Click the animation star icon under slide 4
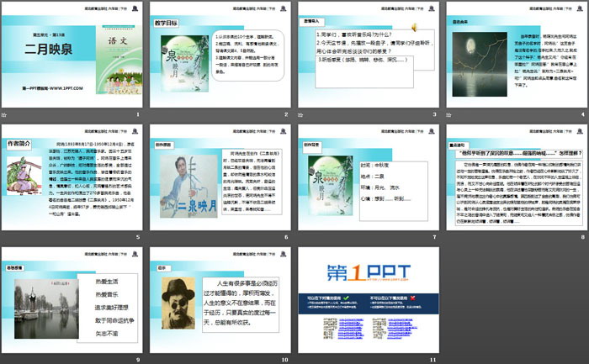This screenshot has height=364, width=589. tap(448, 114)
